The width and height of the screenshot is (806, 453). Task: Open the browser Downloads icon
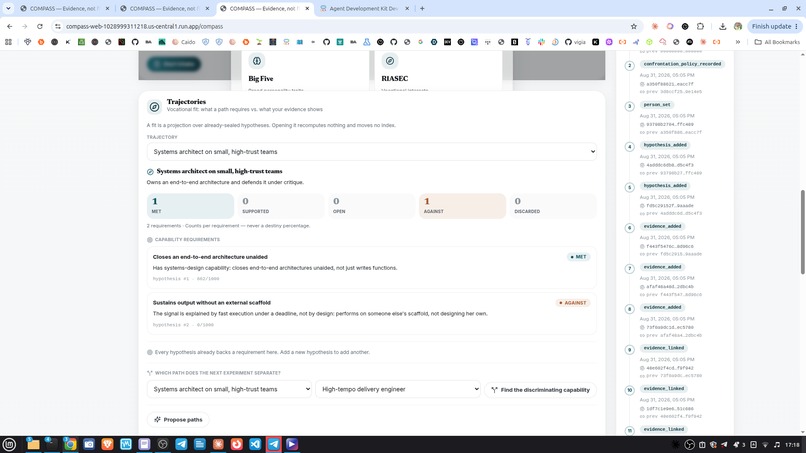point(722,26)
